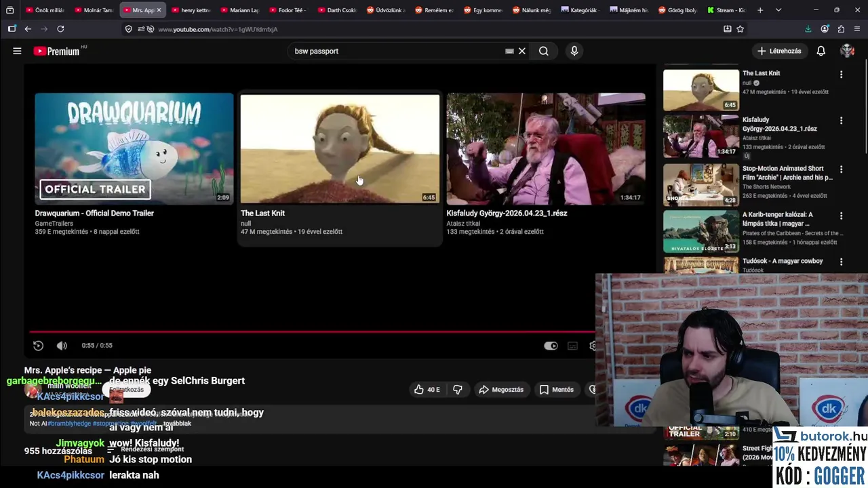Dislike the video
Viewport: 868px width, 488px height.
coord(457,390)
